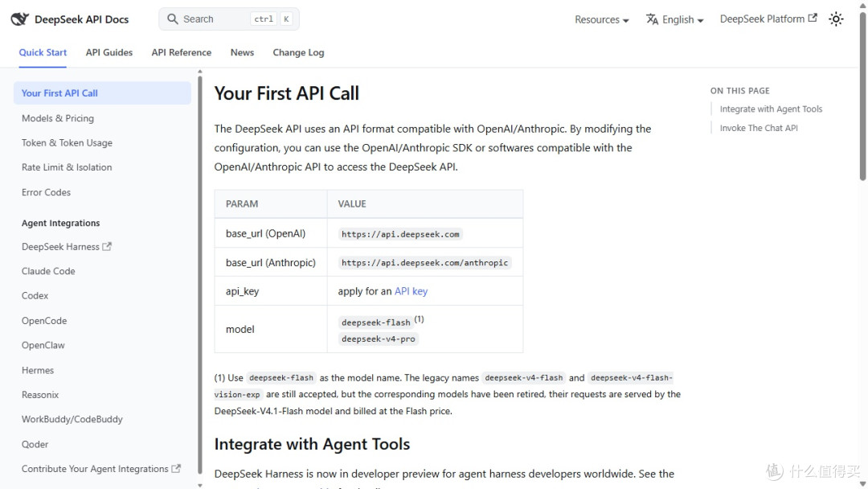
Task: Click external link icon next to DeepSeek Harness
Action: pos(107,246)
